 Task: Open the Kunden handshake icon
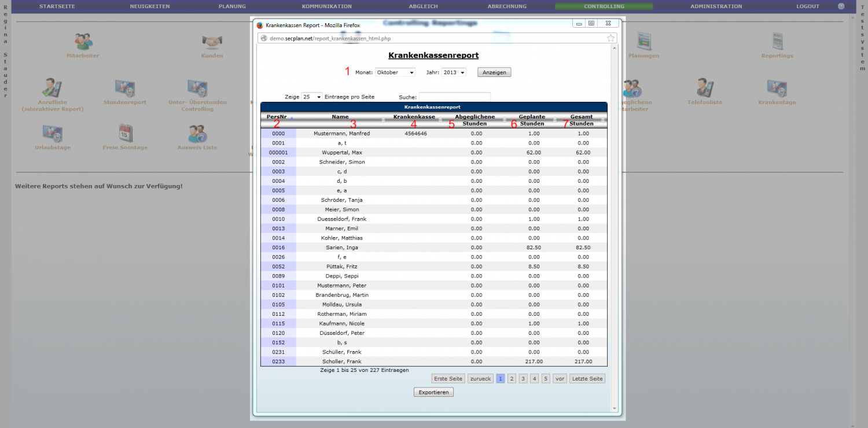click(212, 42)
